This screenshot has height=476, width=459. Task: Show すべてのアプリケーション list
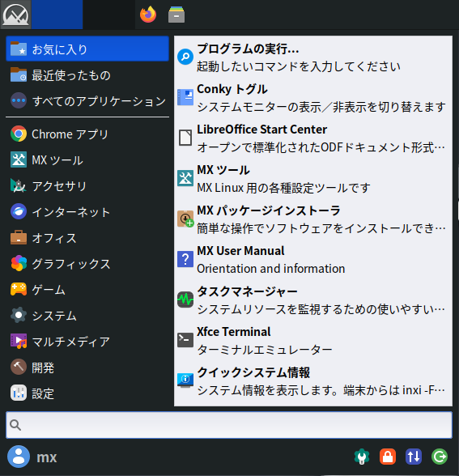pyautogui.click(x=87, y=100)
